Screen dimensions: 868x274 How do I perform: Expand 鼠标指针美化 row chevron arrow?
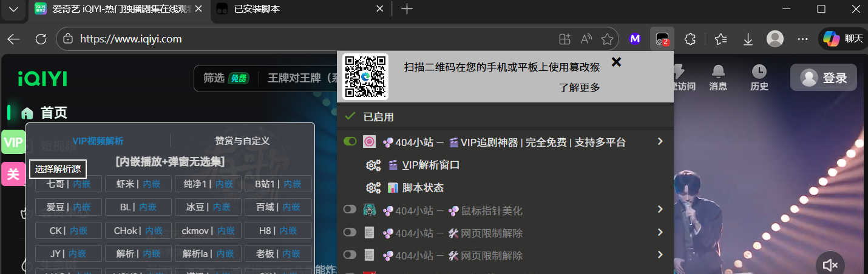(x=660, y=209)
